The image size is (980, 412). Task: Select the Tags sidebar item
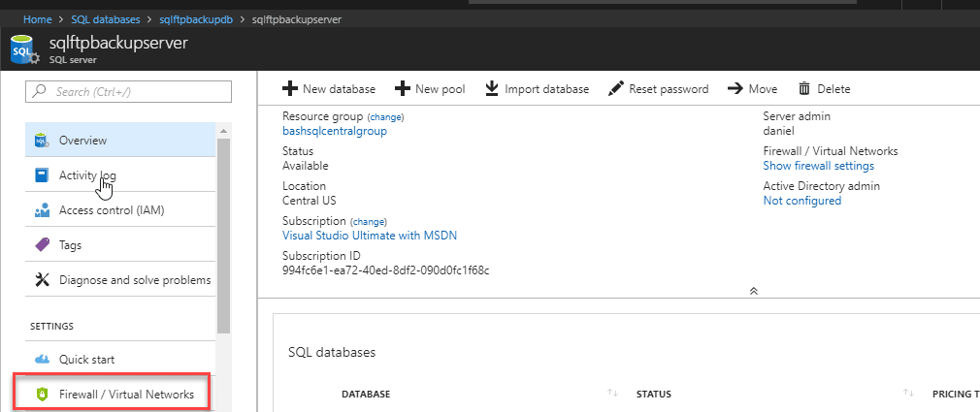(120, 244)
